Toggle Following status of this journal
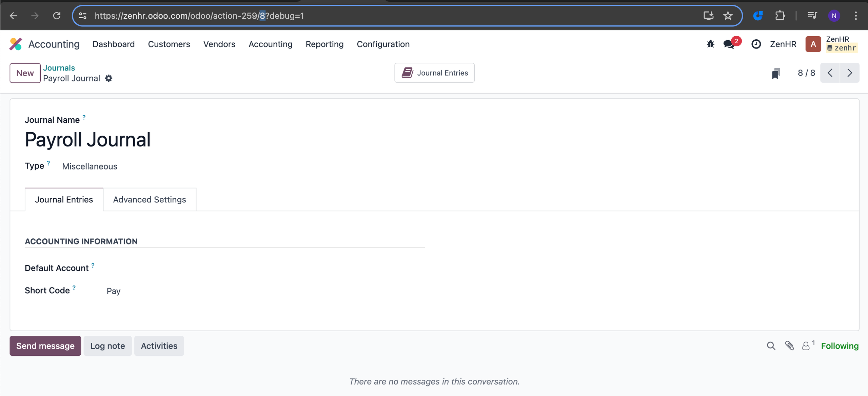This screenshot has height=396, width=868. pyautogui.click(x=840, y=346)
